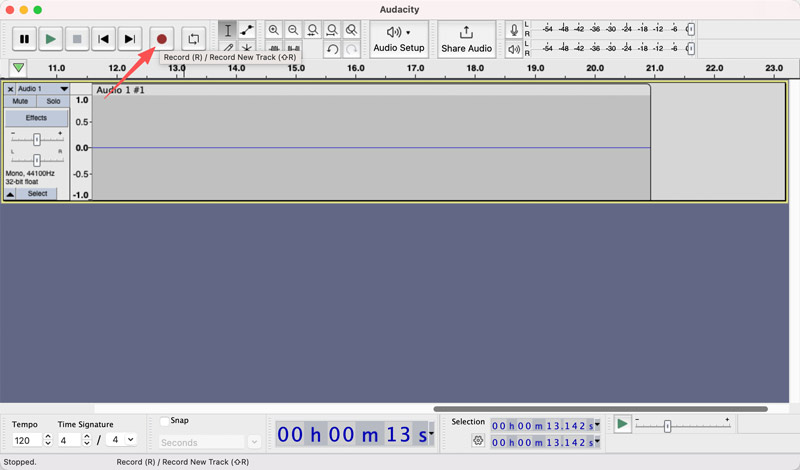Open the Audio 1 track name dropdown
800x470 pixels.
click(x=42, y=89)
